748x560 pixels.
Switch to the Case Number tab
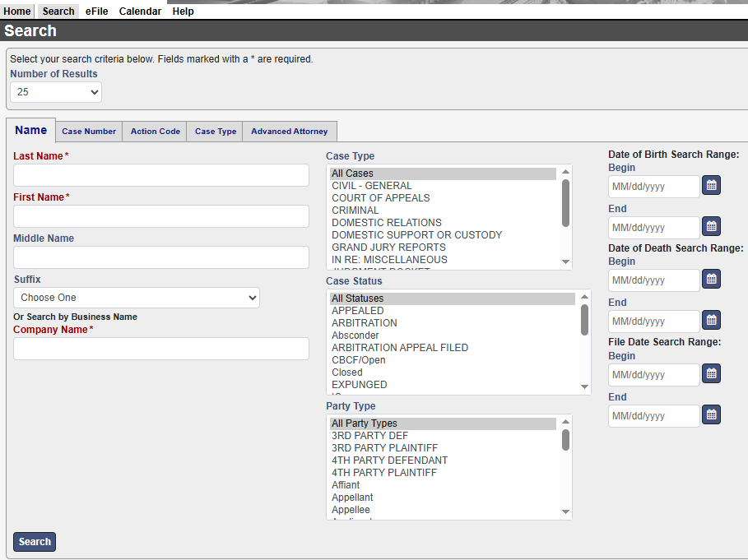(89, 132)
